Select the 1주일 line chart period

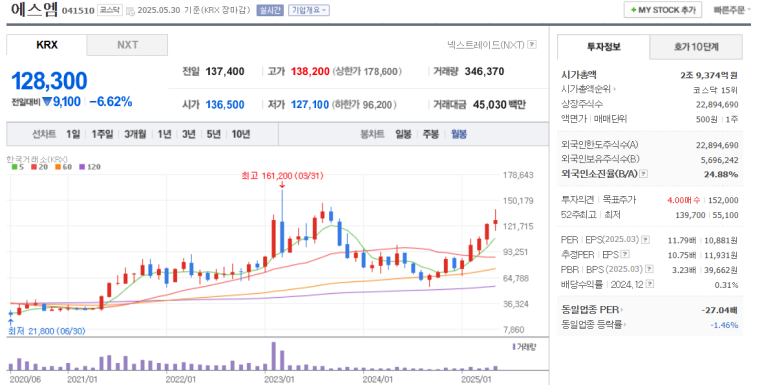(103, 134)
